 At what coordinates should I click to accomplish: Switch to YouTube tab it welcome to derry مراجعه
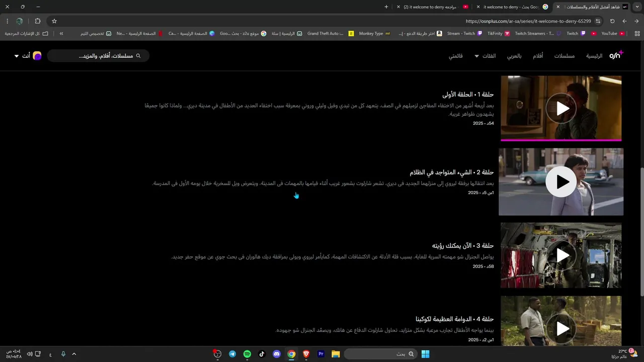tap(433, 7)
